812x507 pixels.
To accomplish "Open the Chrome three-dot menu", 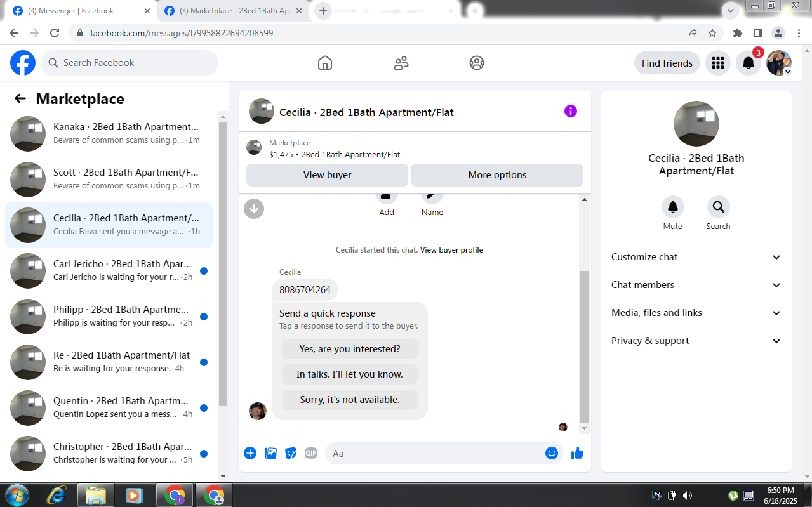I will (798, 33).
